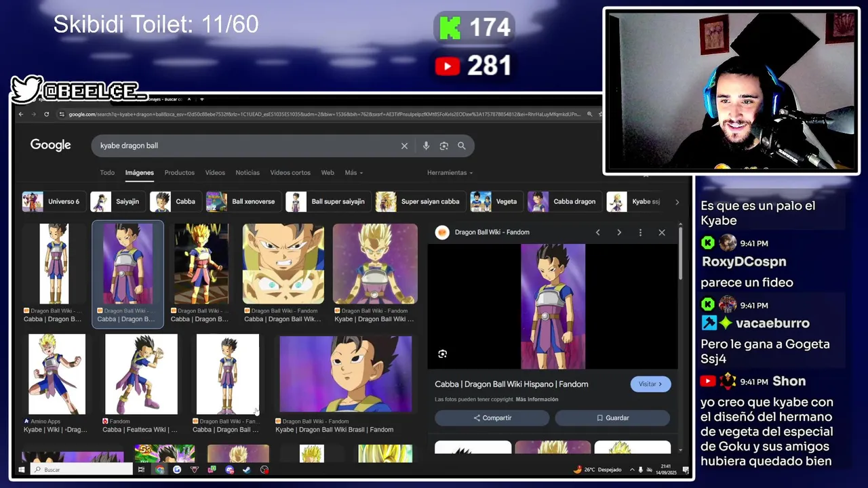
Task: Click chat username Shon
Action: [789, 382]
